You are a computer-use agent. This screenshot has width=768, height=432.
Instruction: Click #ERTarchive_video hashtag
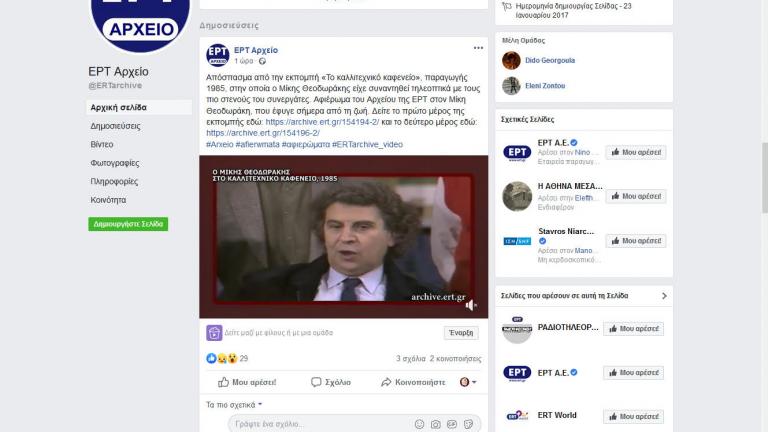[x=367, y=144]
